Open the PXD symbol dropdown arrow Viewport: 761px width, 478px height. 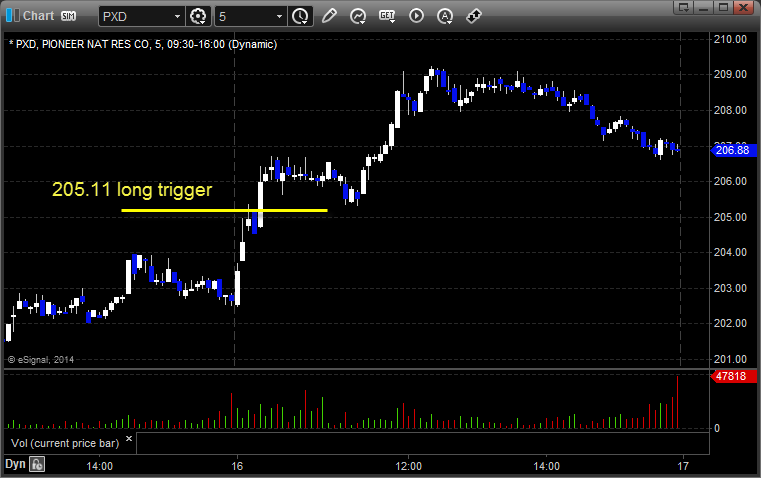coord(177,16)
